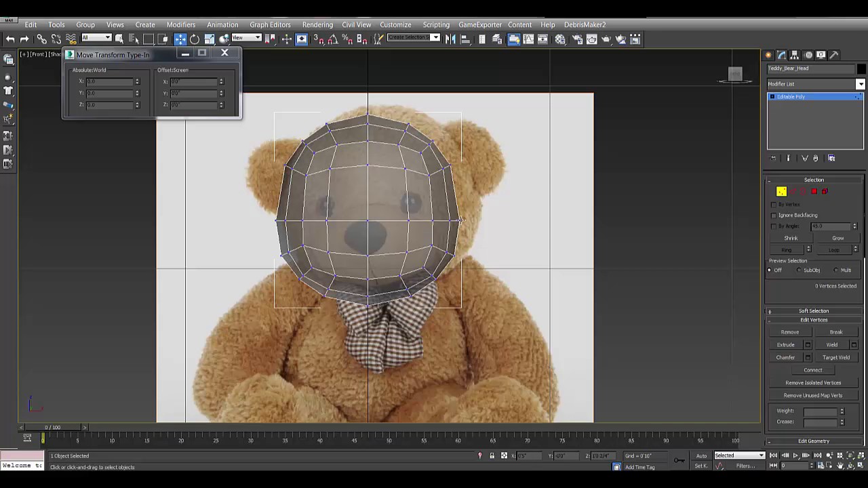This screenshot has height=488, width=868.
Task: Open the Select by Name tool
Action: point(134,39)
